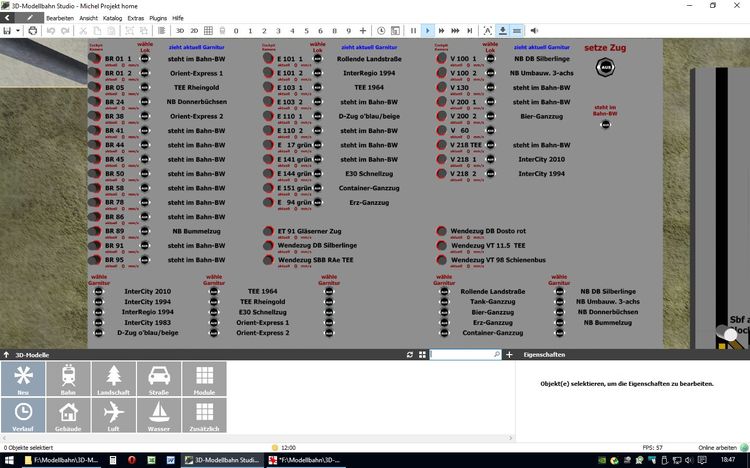Pause the simulation
The image size is (750, 468).
coord(413,31)
